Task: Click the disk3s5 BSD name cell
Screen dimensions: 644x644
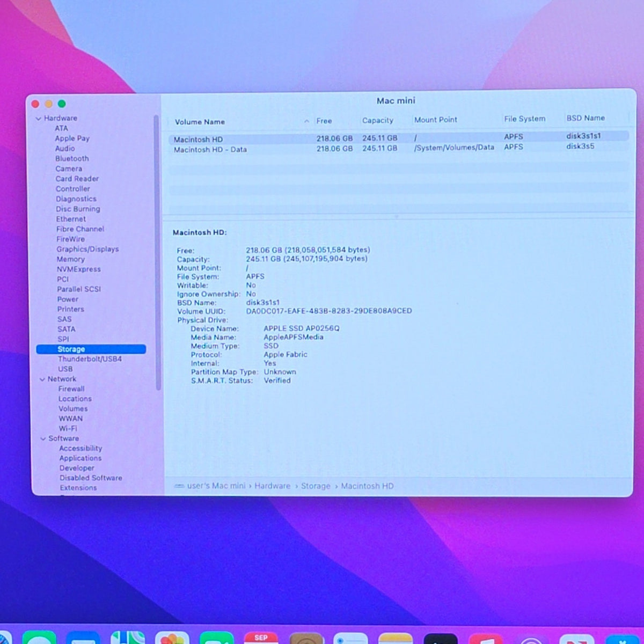Action: [x=580, y=147]
